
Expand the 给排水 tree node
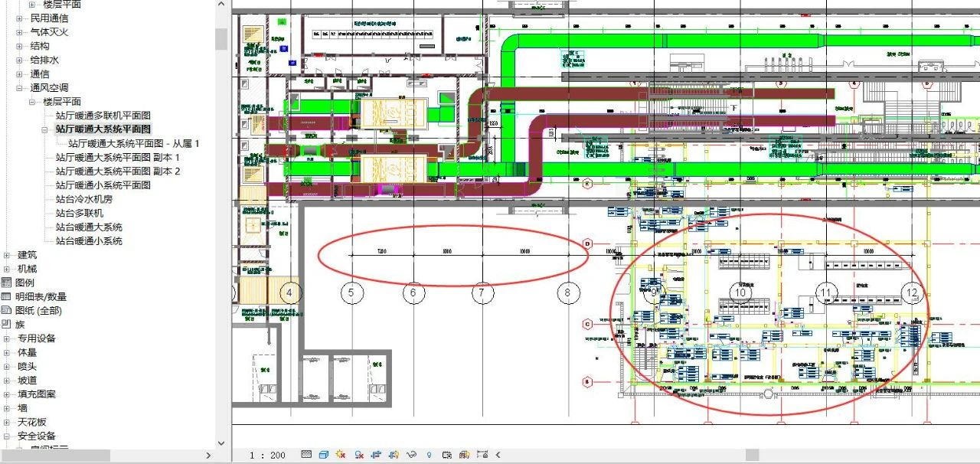coord(20,60)
